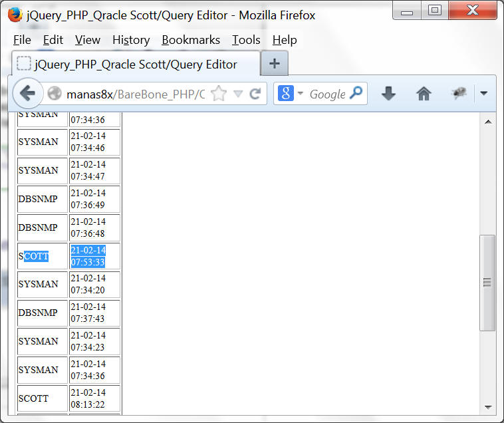The height and width of the screenshot is (423, 504).
Task: Open the Google search engine selector
Action: pyautogui.click(x=291, y=93)
